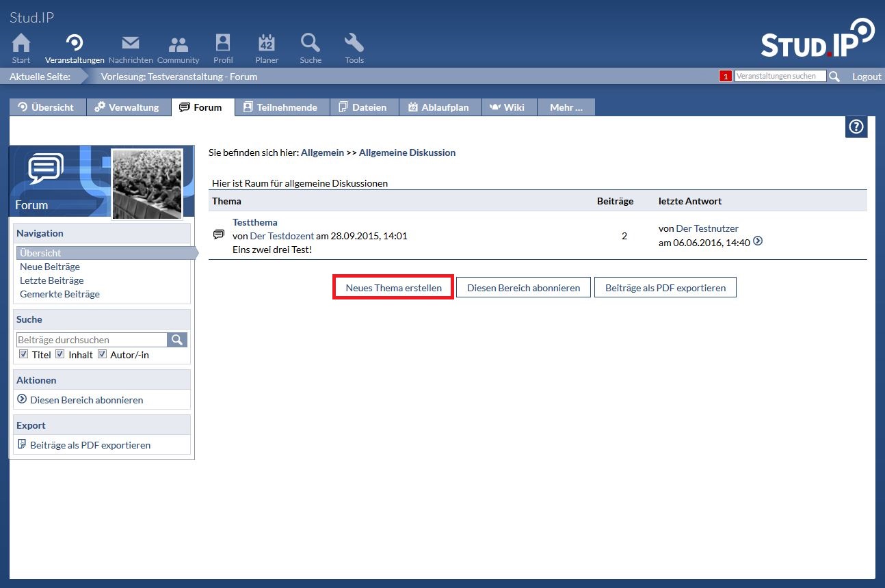Select Neue Beiträge in Navigation
The height and width of the screenshot is (588, 885).
coord(50,267)
